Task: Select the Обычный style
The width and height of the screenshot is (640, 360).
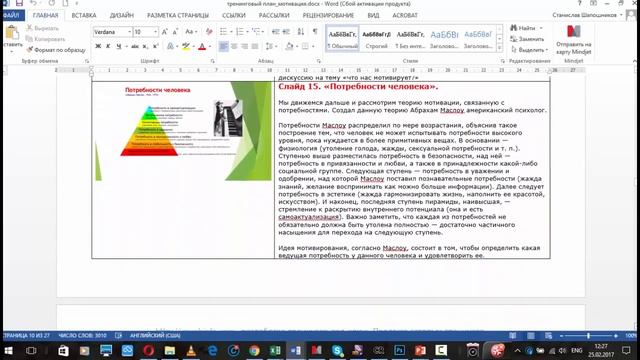Action: coord(342,39)
